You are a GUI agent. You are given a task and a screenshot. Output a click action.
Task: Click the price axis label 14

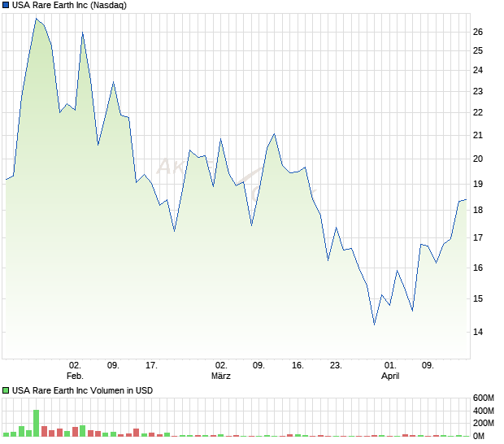tap(478, 332)
